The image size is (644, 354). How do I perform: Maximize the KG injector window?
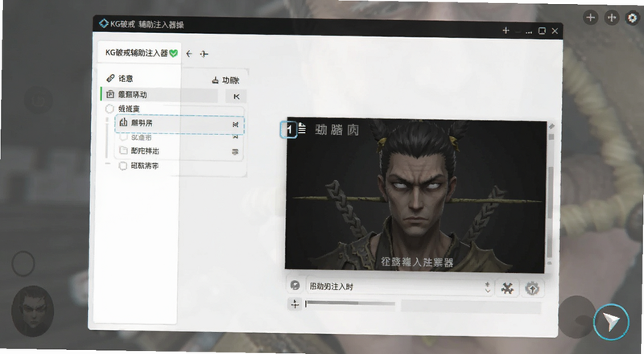click(542, 31)
